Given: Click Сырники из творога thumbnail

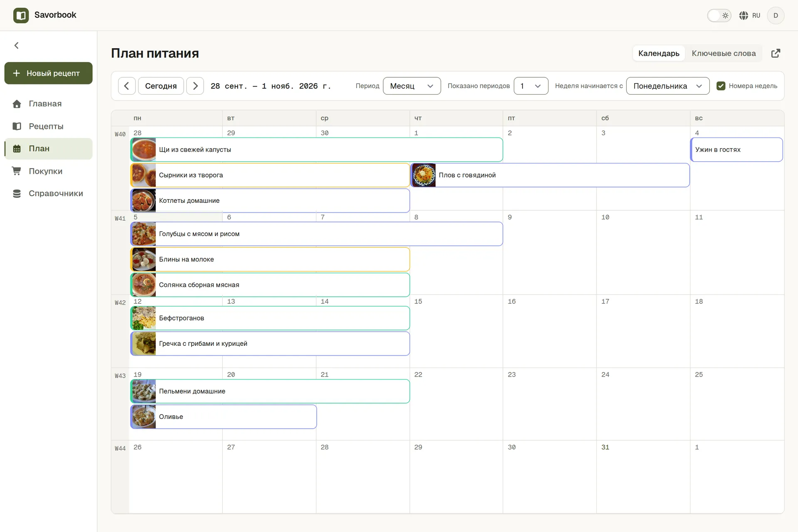Looking at the screenshot, I should coord(144,175).
